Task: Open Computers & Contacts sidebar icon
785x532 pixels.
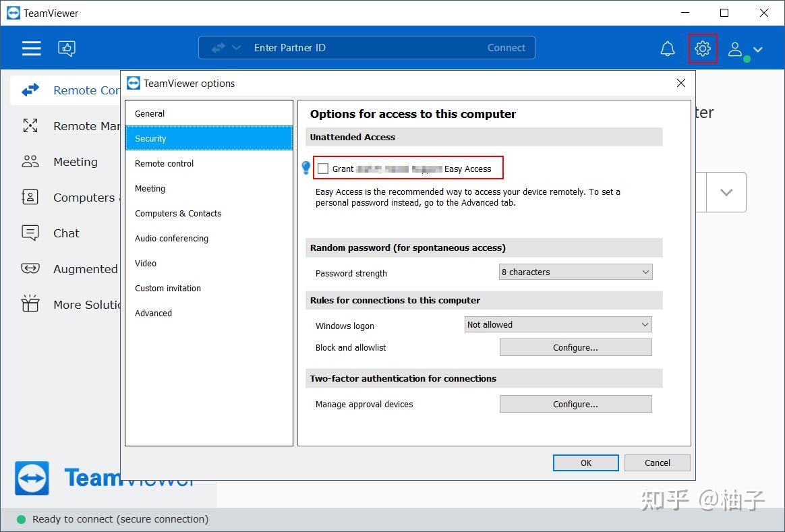Action: click(30, 197)
